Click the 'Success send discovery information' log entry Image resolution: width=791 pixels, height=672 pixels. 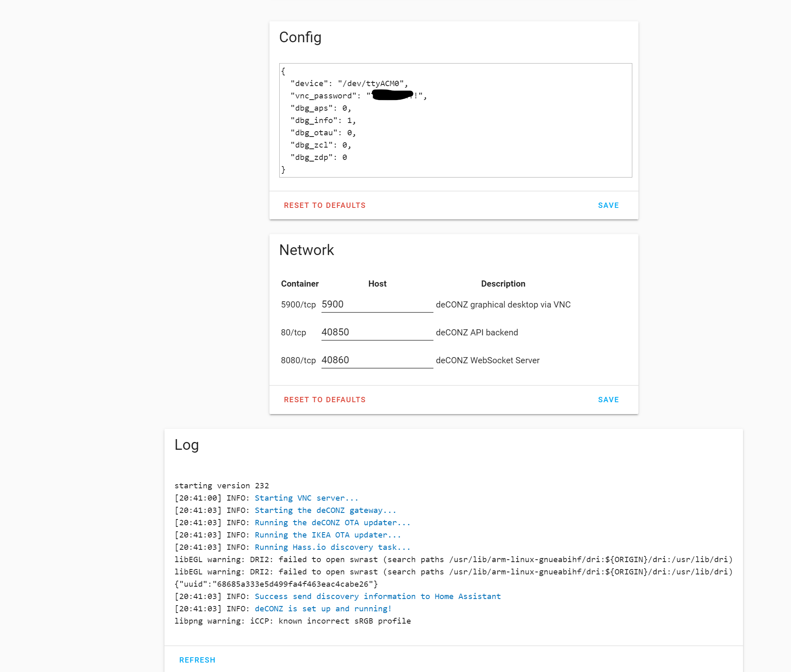pos(377,596)
